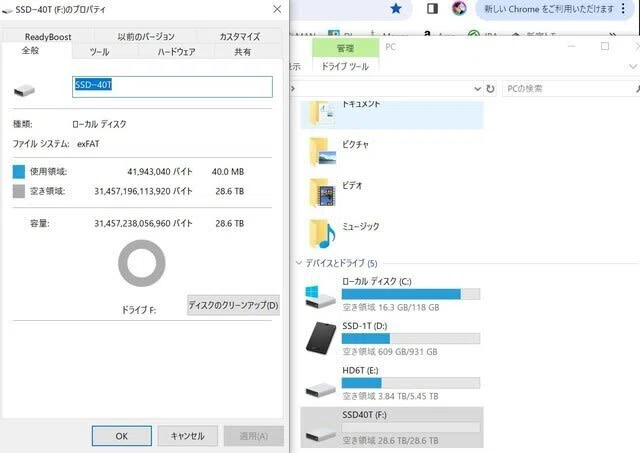Select the ローカル ディスク (C:) drive icon
Image resolution: width=640 pixels, height=453 pixels.
click(320, 296)
